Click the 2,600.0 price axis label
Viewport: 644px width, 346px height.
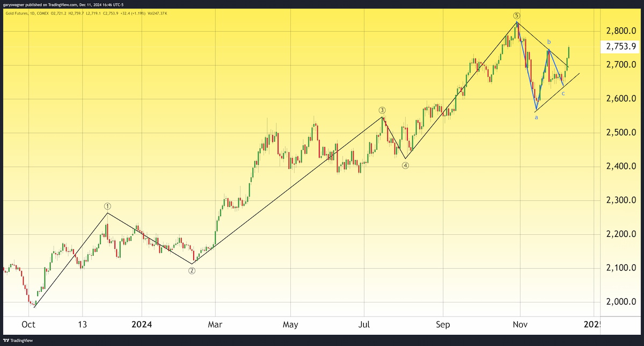[x=621, y=99]
